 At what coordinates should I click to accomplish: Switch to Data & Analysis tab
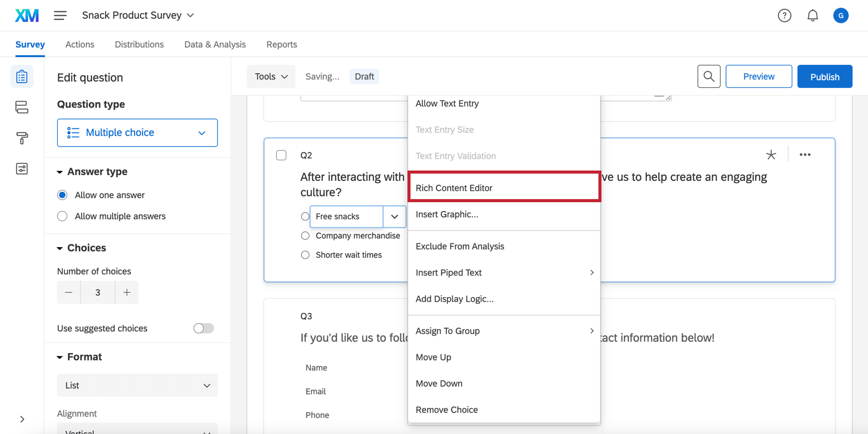tap(215, 44)
